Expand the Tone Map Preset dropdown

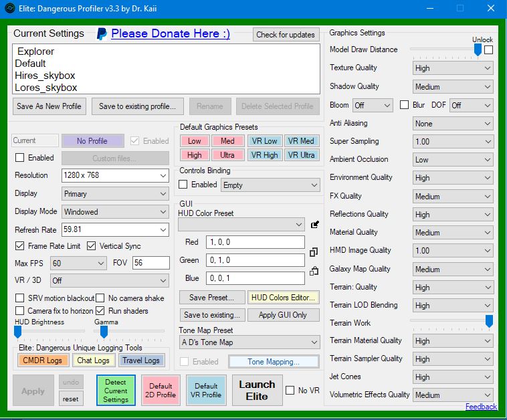click(249, 342)
